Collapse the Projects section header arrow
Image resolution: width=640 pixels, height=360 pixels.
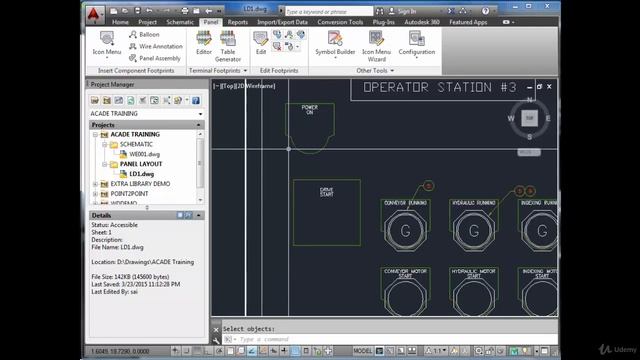coord(199,125)
